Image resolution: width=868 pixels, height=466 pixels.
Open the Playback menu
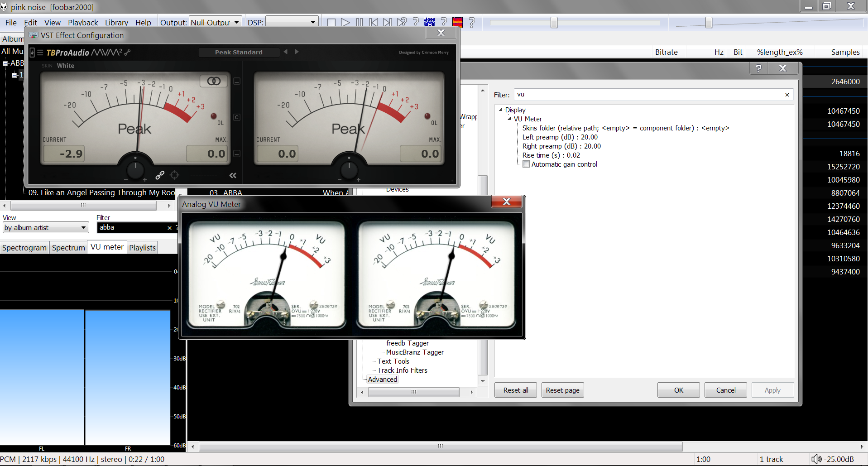[x=83, y=22]
